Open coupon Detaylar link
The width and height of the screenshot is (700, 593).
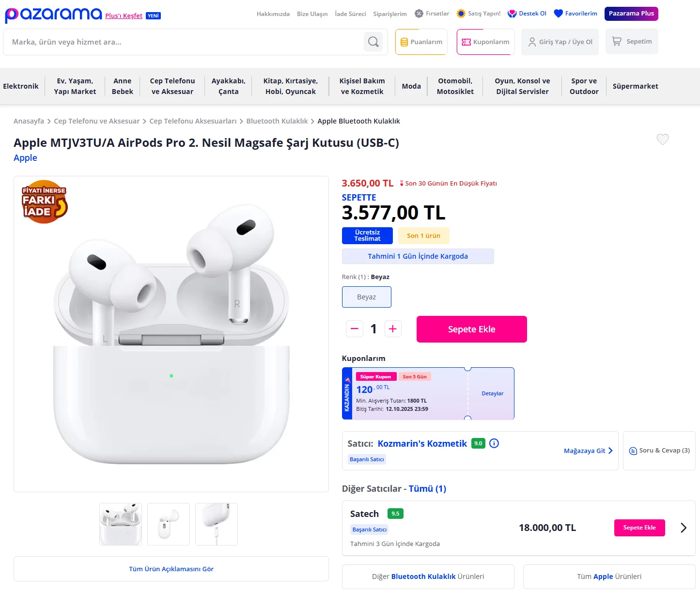492,393
